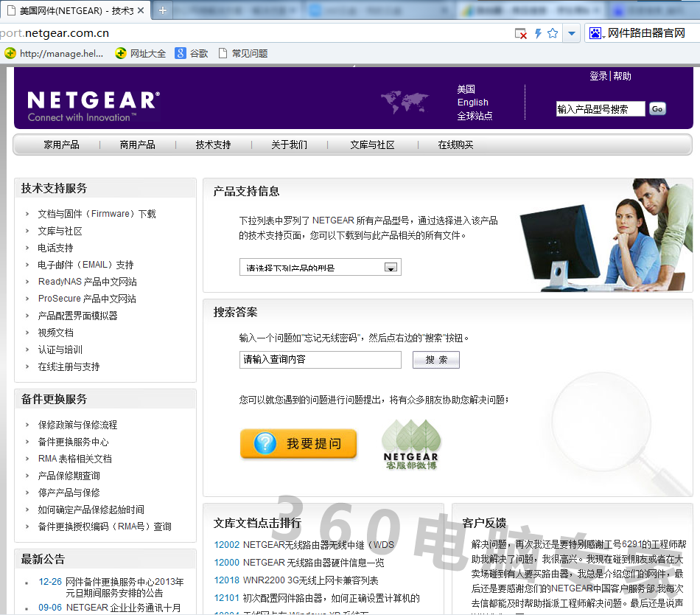Open 电子邮件 EMAIL 支持 link
The width and height of the screenshot is (700, 615).
(85, 265)
